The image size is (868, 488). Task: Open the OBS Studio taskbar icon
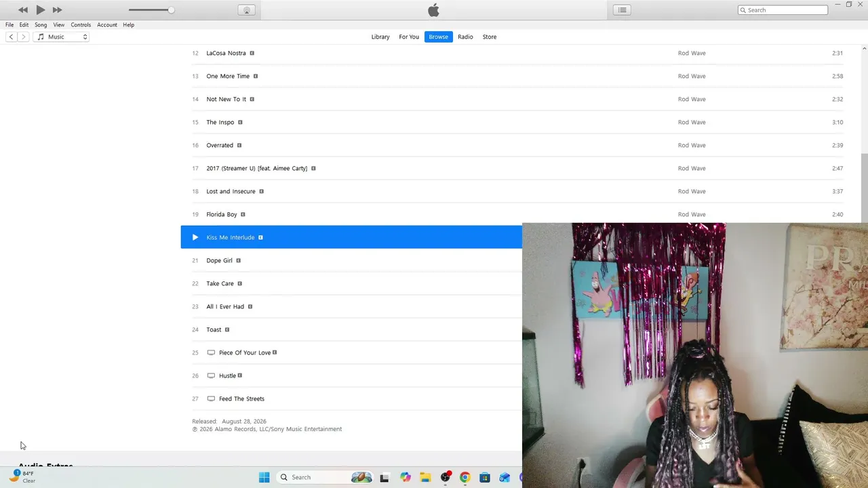coord(446,477)
